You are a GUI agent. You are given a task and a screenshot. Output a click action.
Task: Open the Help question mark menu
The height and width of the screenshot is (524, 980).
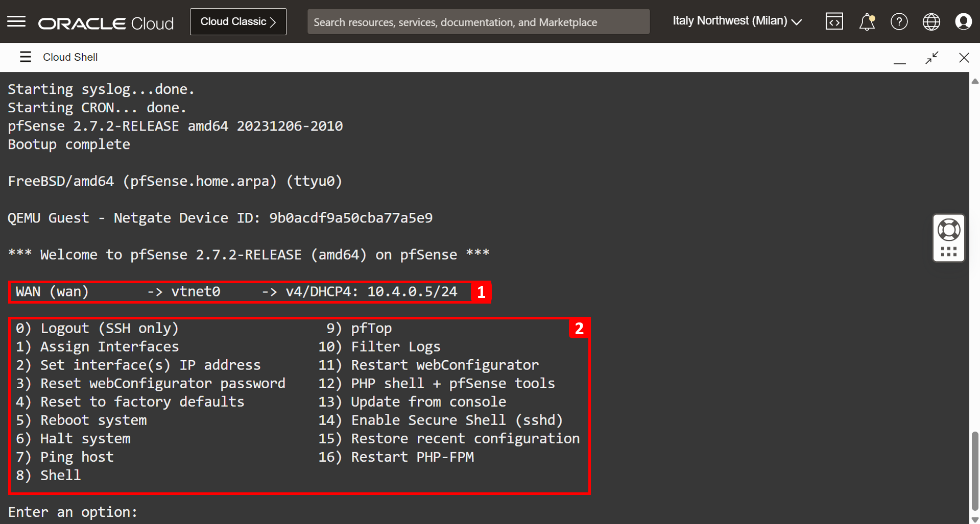click(x=899, y=21)
